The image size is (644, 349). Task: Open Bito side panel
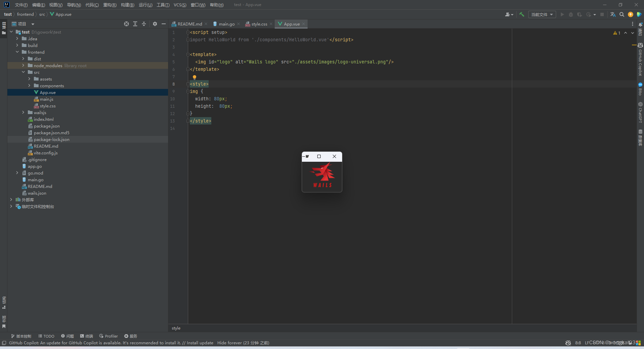[x=640, y=89]
